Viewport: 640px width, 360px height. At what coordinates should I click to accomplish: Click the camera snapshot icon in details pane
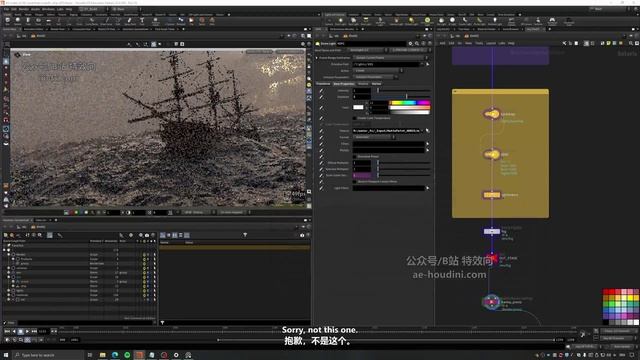click(302, 235)
